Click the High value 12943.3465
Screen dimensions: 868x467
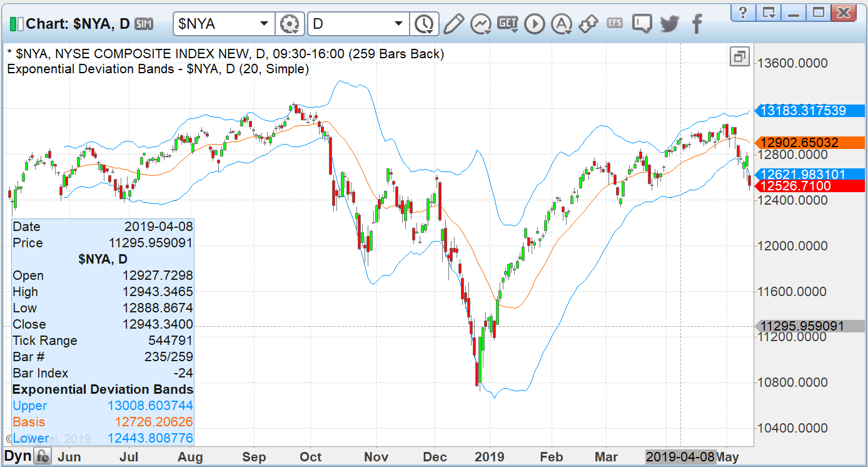coord(158,292)
